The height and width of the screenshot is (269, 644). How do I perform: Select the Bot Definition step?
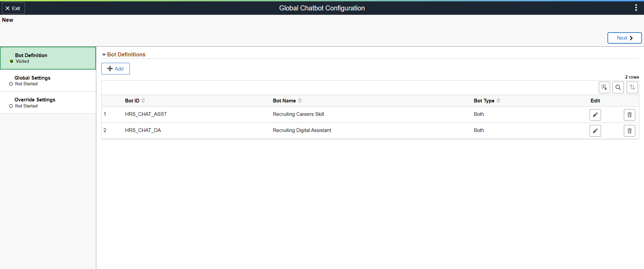pyautogui.click(x=48, y=58)
